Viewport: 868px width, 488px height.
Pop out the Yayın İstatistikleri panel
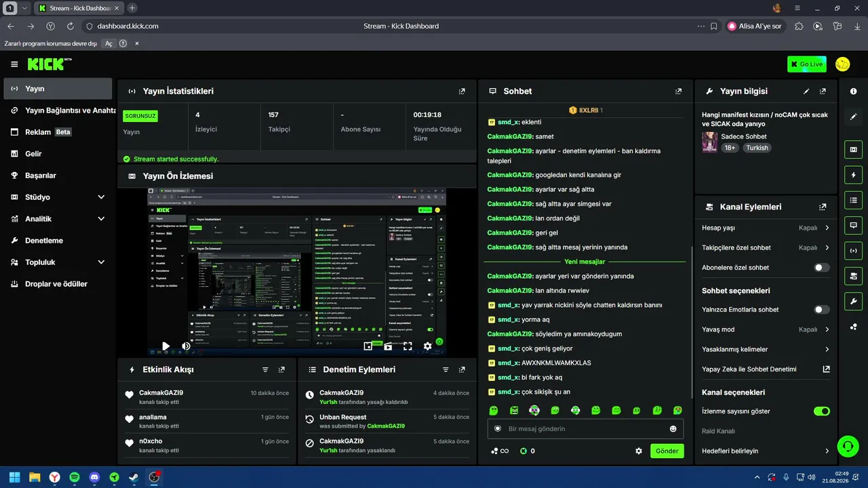(462, 91)
